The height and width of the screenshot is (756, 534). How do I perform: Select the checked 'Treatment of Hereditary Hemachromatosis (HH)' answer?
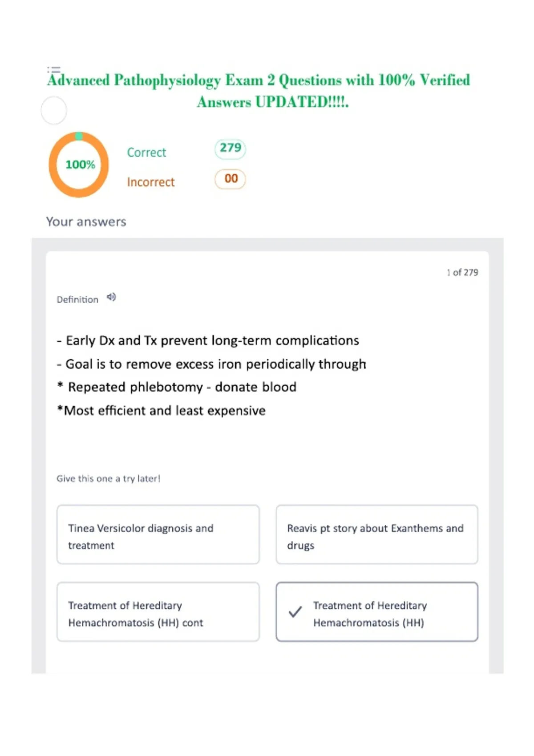pyautogui.click(x=377, y=612)
